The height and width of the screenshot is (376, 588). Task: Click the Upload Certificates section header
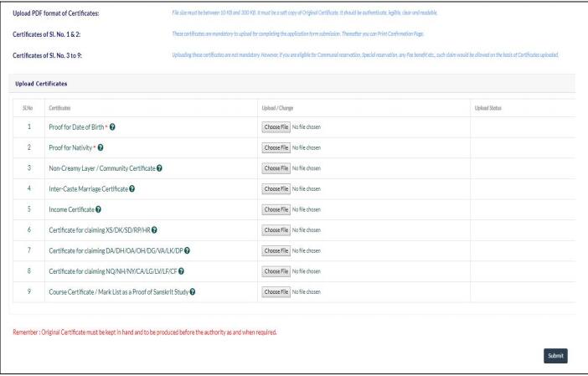click(x=42, y=85)
